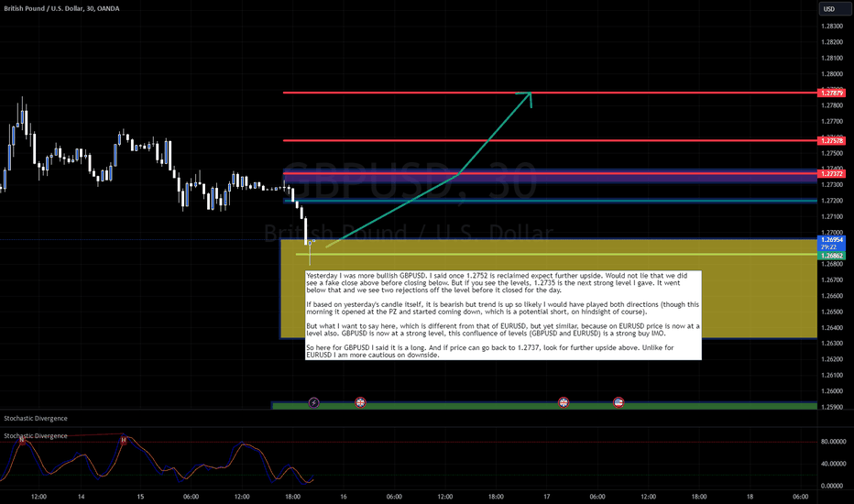Click date label 16 on time axis
The width and height of the screenshot is (854, 504).
click(343, 497)
